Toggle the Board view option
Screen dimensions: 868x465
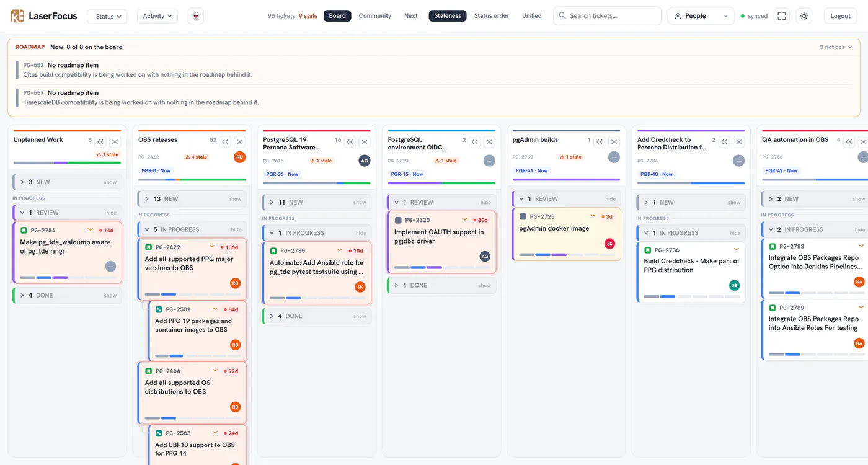337,16
